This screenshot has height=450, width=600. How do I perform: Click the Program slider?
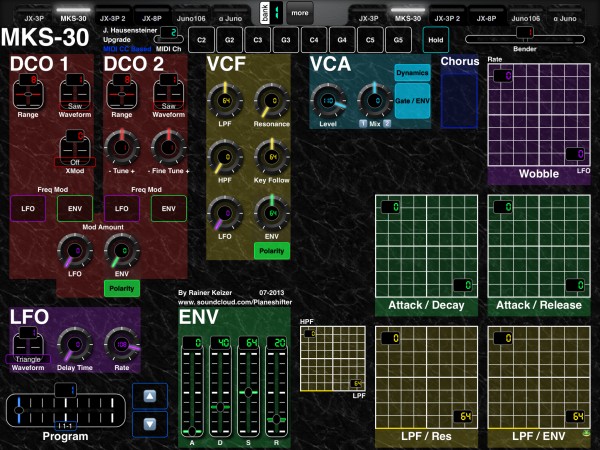[x=65, y=410]
